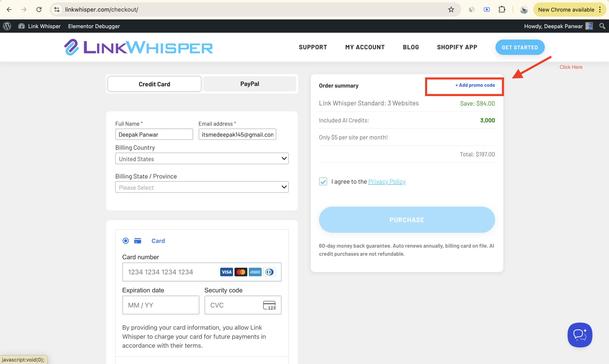Open the live chat bubble widget
The height and width of the screenshot is (364, 609).
tap(580, 335)
